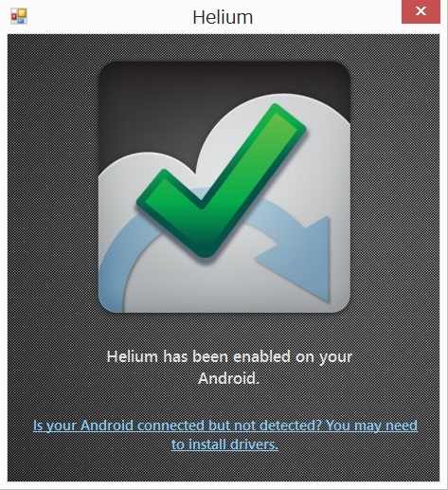Click the "Helium has been enabled" message
The image size is (448, 490).
coord(229,368)
